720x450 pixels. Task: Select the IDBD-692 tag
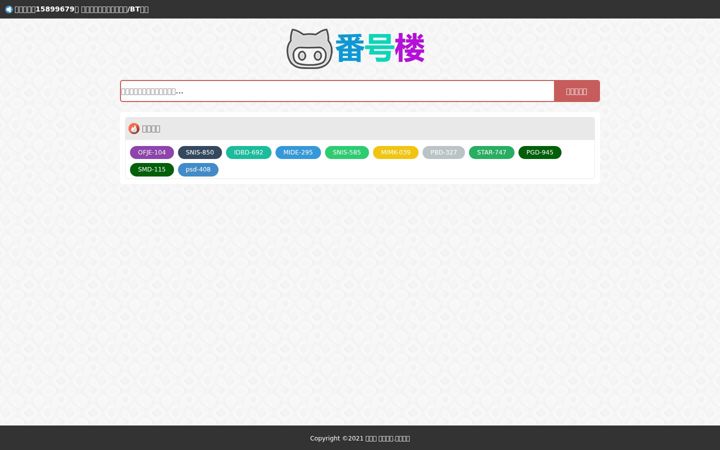pos(248,152)
